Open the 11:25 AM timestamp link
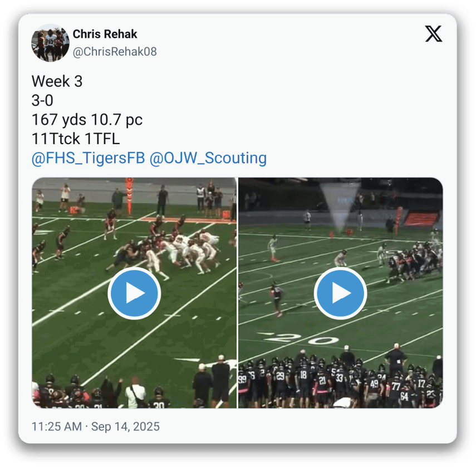This screenshot has width=476, height=467. point(57,426)
